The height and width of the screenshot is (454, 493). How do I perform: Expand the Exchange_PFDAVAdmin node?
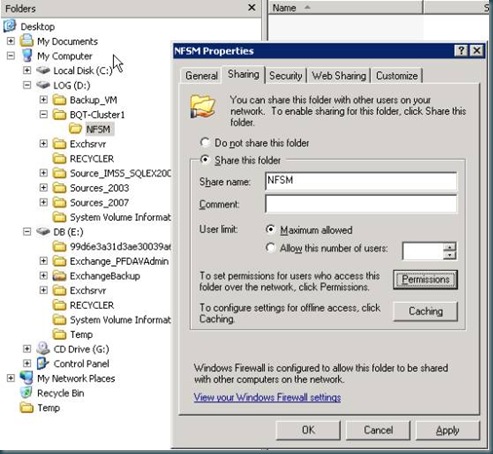(43, 261)
